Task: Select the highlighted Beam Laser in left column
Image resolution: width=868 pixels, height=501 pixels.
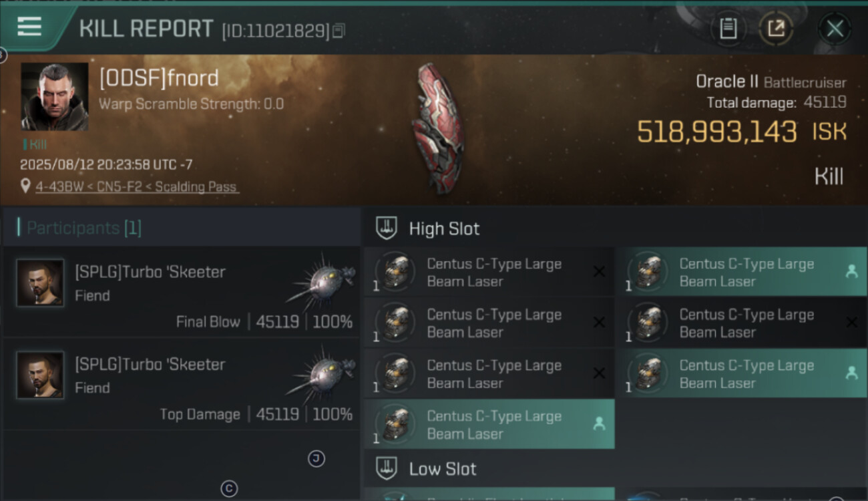Action: [x=489, y=425]
